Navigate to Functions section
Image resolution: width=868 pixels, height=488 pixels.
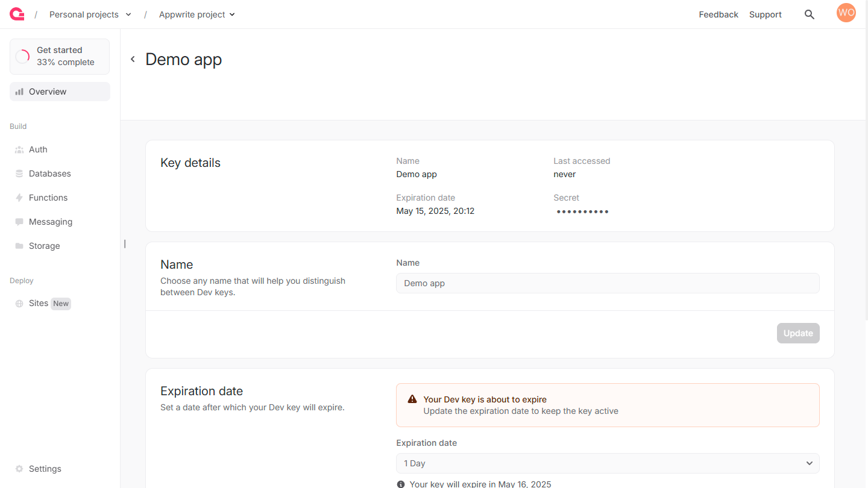point(48,198)
